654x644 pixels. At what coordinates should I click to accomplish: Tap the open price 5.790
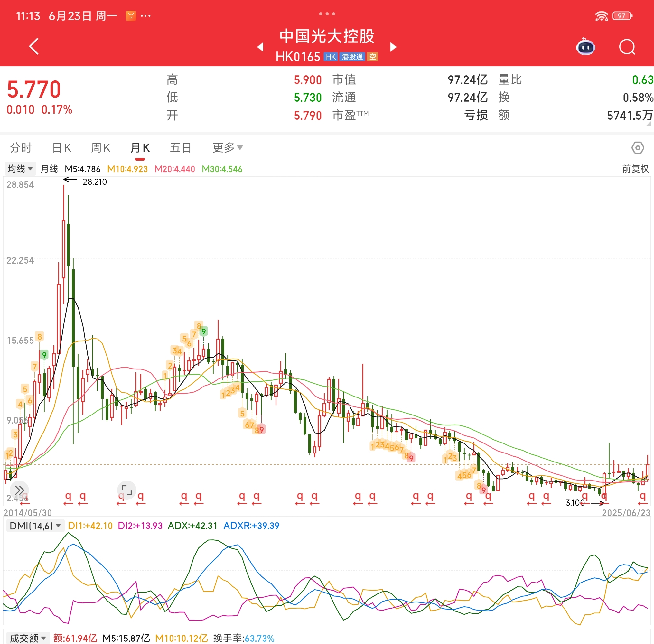[x=308, y=116]
